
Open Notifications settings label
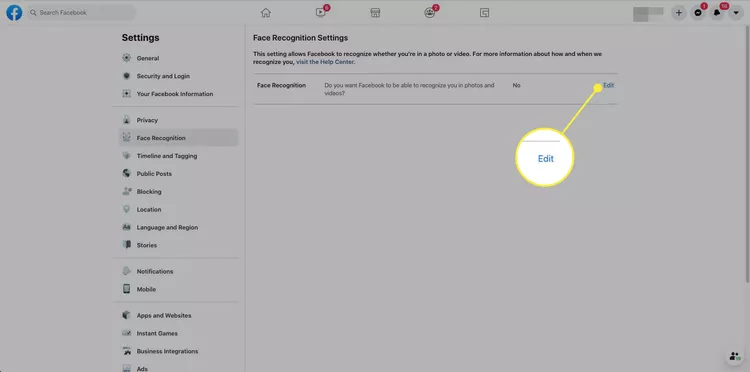coord(155,272)
